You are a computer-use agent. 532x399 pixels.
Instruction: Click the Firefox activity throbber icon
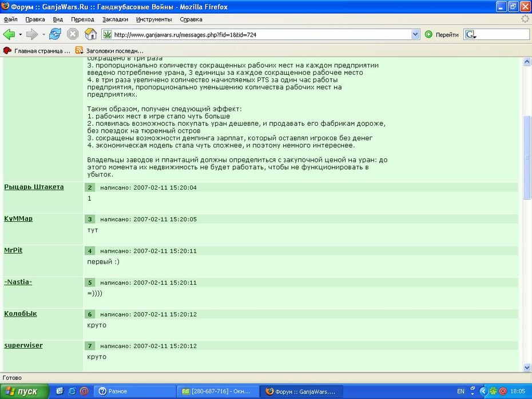click(525, 19)
